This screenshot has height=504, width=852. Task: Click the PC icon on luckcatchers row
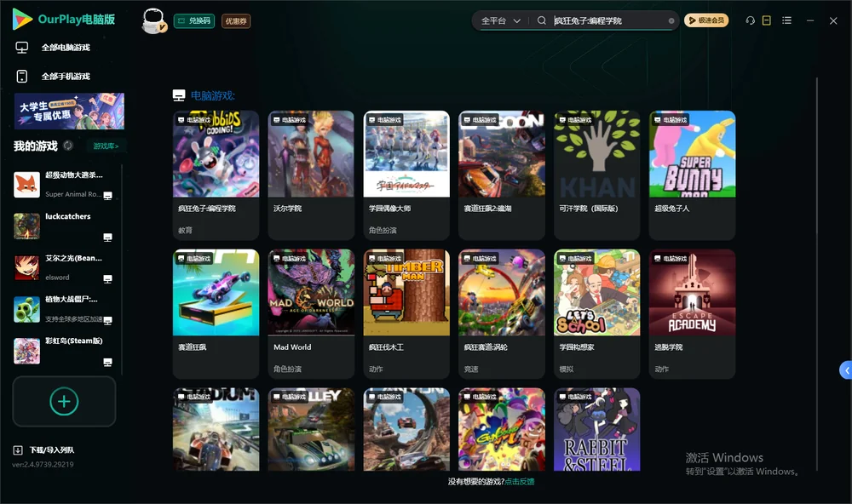click(x=107, y=238)
